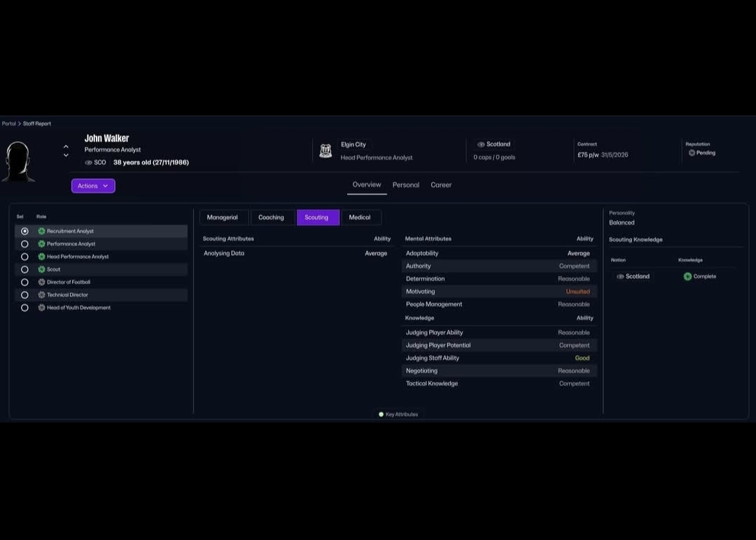Go to previous staff member with up chevron

[66, 146]
